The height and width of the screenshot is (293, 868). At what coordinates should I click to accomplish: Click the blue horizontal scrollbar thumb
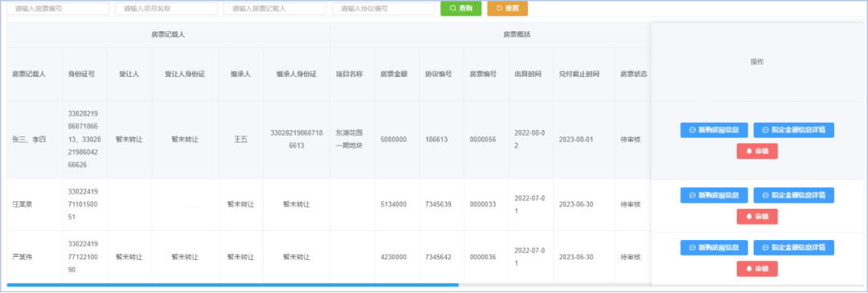232,285
